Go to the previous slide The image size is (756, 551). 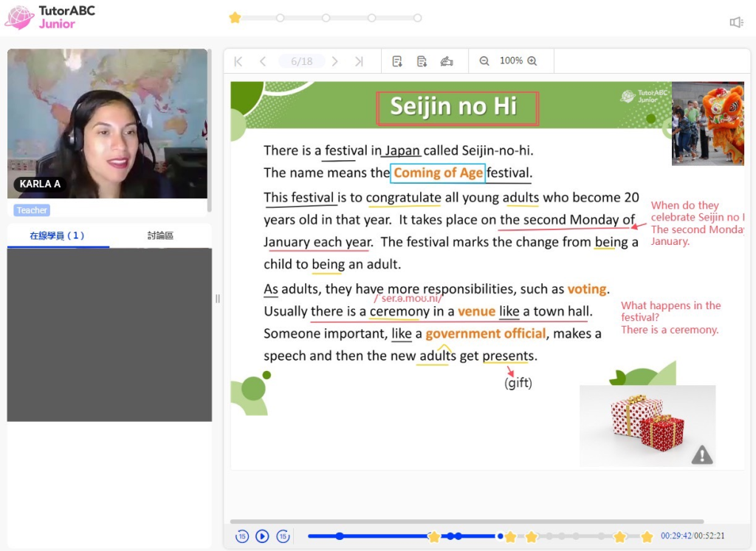click(x=263, y=61)
